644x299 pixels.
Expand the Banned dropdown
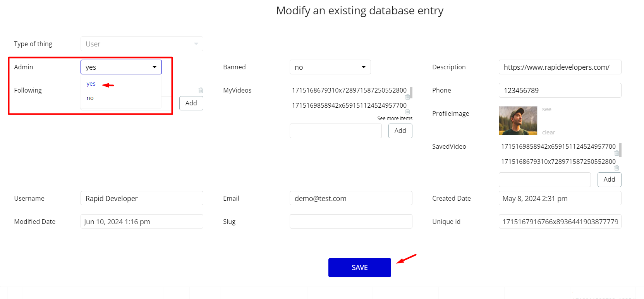click(x=330, y=67)
